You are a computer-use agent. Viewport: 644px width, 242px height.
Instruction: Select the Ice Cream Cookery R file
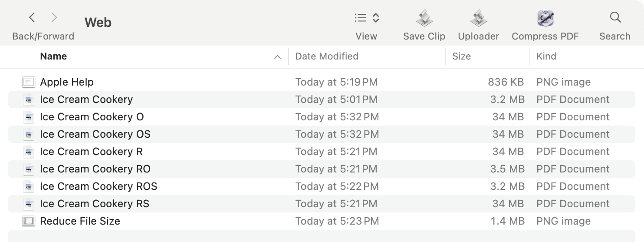91,152
